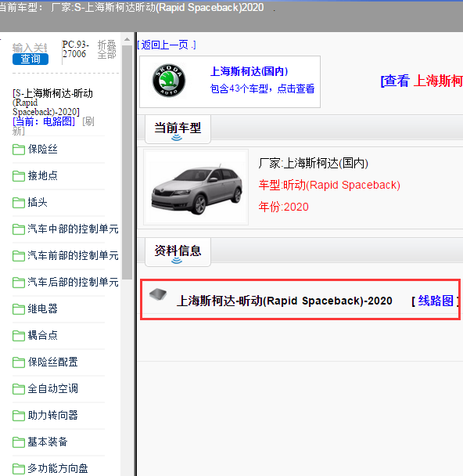
Task: Click 上海斯柯达-昕动(Rapid Spaceback)-2020 entry text
Action: [x=285, y=301]
